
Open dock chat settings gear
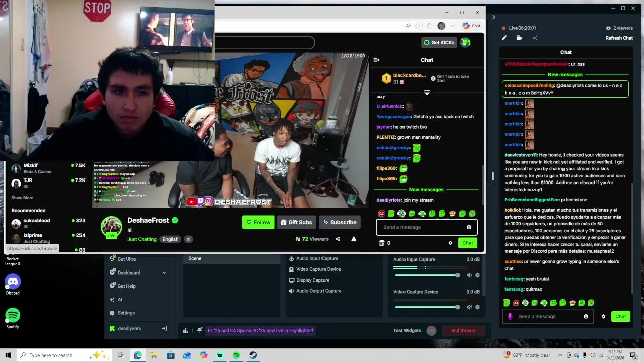603,316
